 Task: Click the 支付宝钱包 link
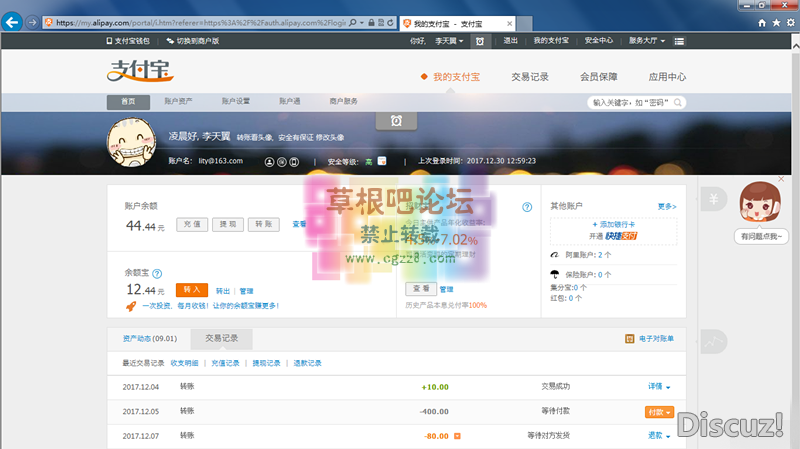[128, 41]
